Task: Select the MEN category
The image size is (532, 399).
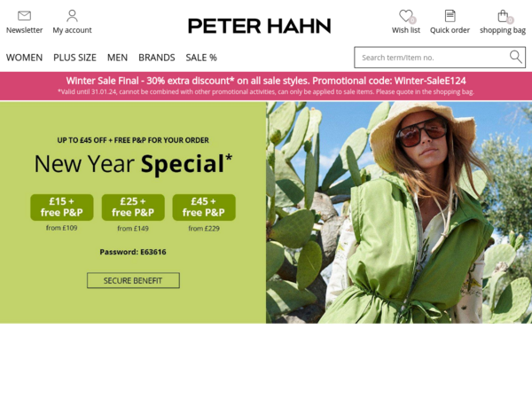Action: pos(117,58)
